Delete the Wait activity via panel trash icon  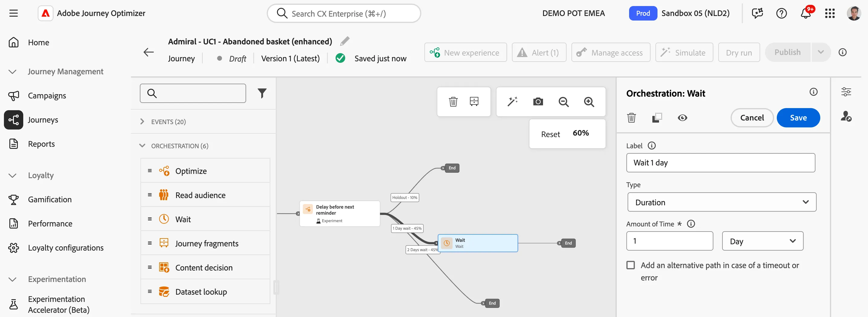(x=632, y=117)
